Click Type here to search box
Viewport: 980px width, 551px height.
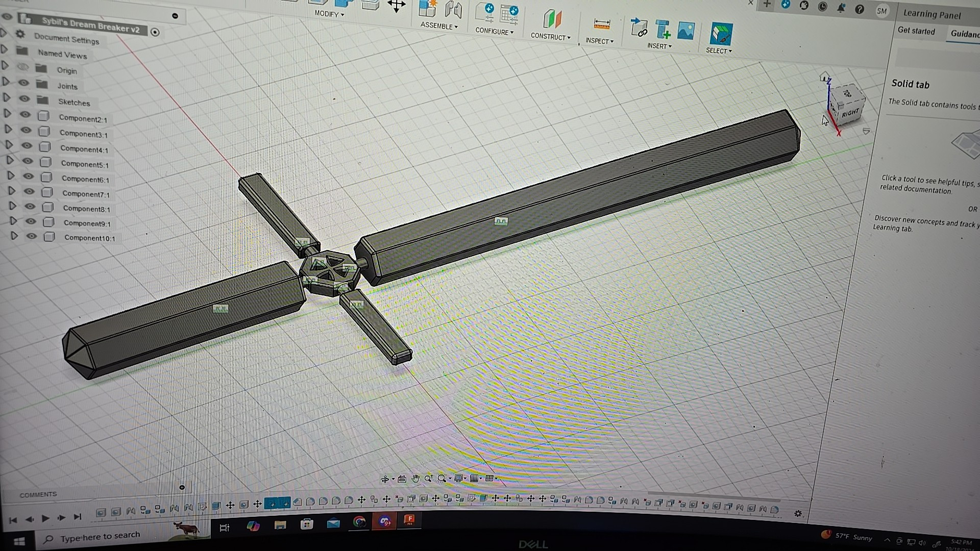click(100, 536)
